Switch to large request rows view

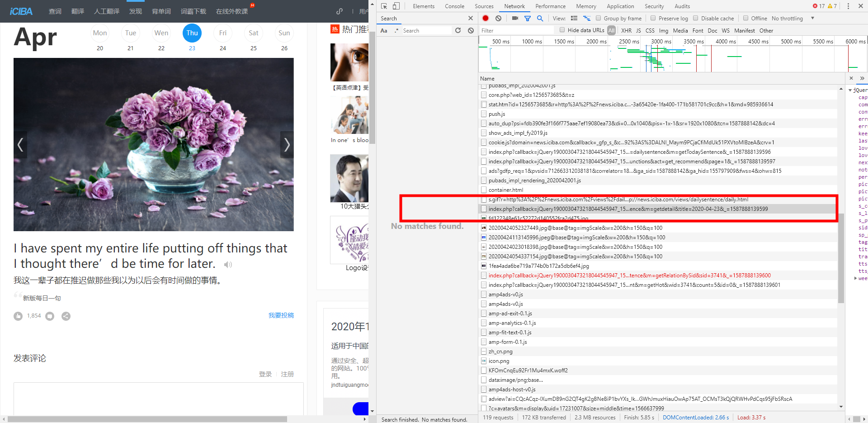pos(574,18)
